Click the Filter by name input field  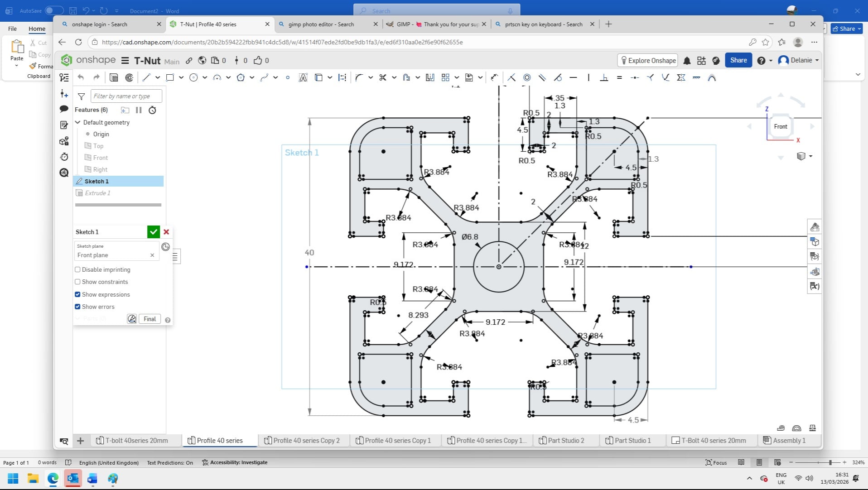coord(126,96)
